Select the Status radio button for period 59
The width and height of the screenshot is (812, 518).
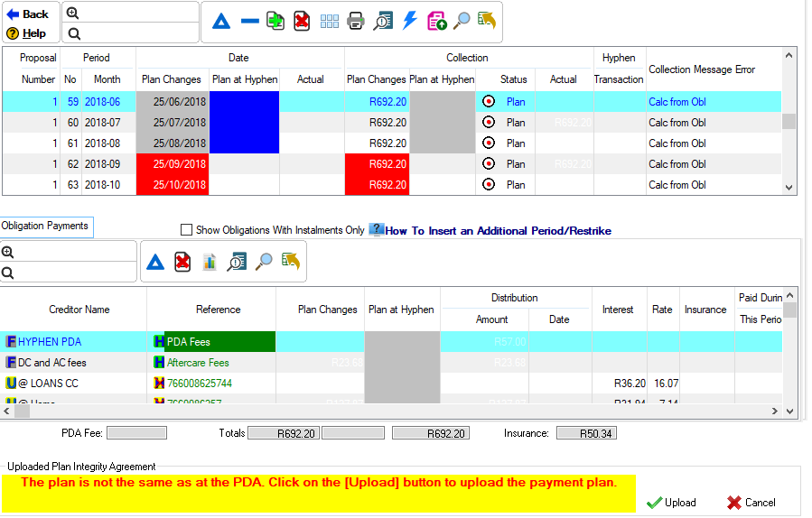click(x=489, y=102)
